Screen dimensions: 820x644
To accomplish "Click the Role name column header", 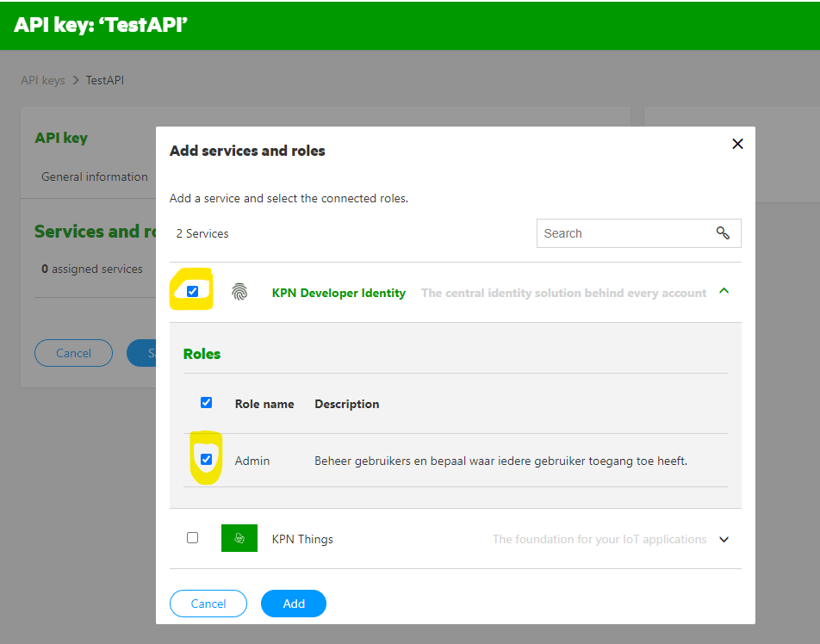I will 264,404.
